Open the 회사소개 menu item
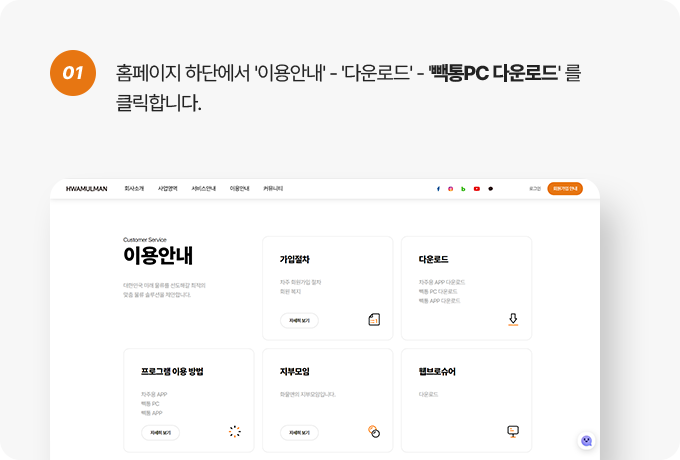The height and width of the screenshot is (460, 680). pos(134,188)
